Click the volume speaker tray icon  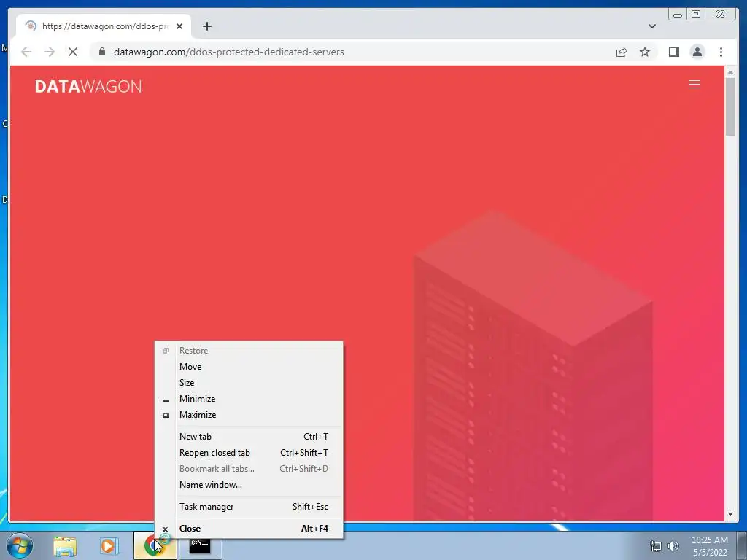pos(673,546)
